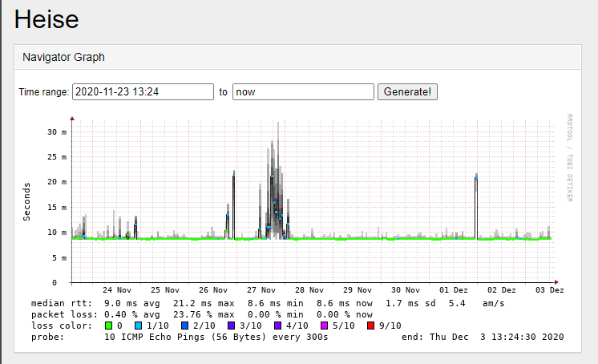
Task: Click the '24 Nov' x-axis label
Action: click(x=117, y=290)
